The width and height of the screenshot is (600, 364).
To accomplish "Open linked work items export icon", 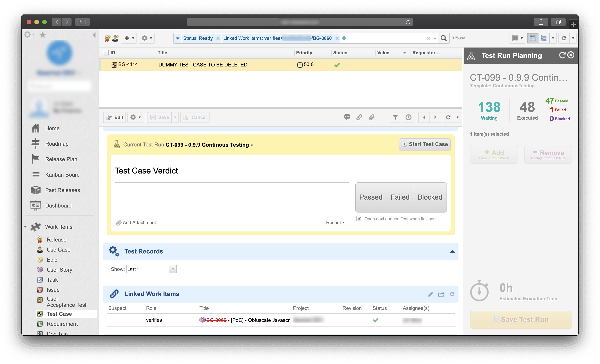I will pyautogui.click(x=441, y=294).
